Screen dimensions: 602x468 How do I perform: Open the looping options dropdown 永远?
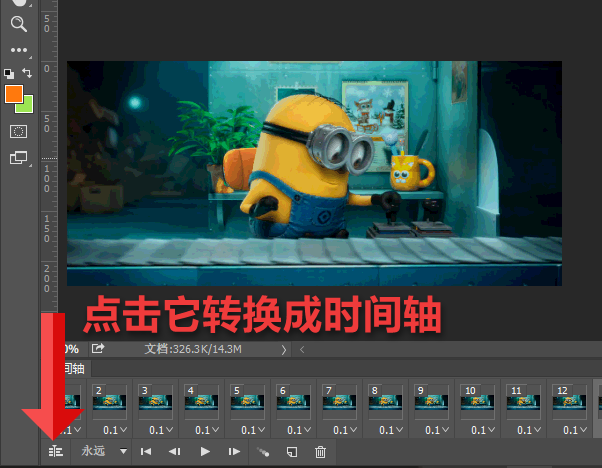tap(104, 451)
